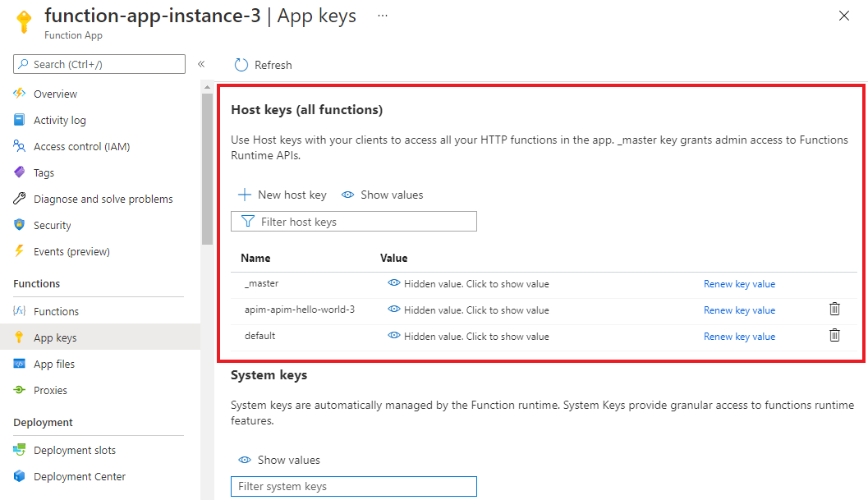The image size is (868, 500).
Task: Delete the apim-apim-hello-world-3 host key
Action: coord(834,310)
